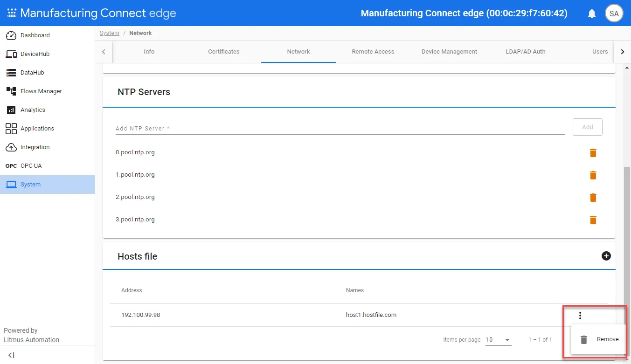Click the System laptop icon in sidebar

(x=11, y=185)
